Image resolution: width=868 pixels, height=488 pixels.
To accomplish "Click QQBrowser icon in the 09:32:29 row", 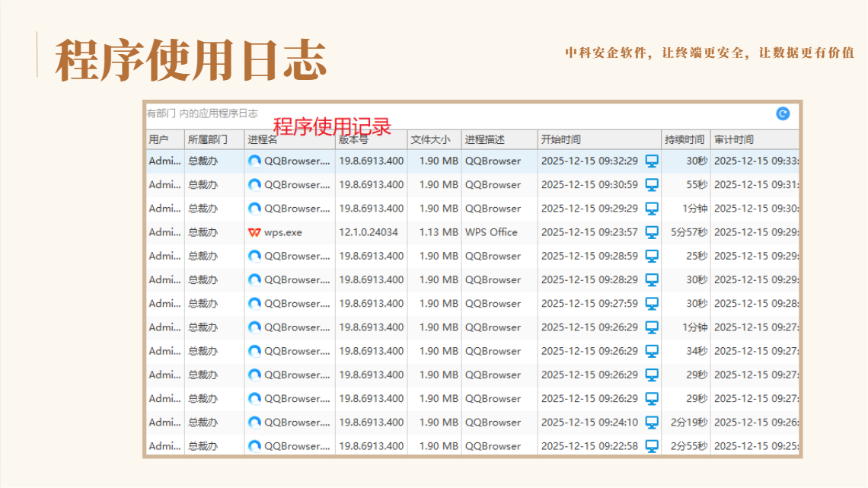I will click(254, 161).
